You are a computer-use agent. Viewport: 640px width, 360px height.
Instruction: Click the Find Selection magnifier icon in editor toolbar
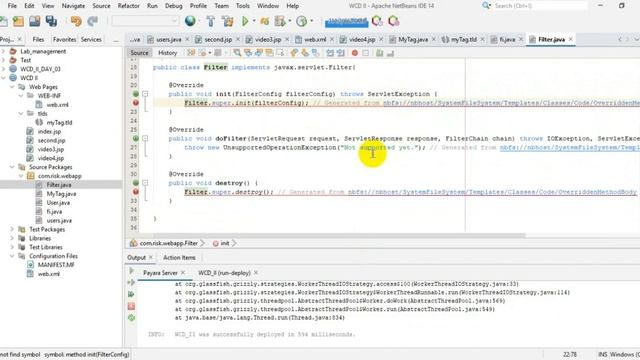coord(237,53)
